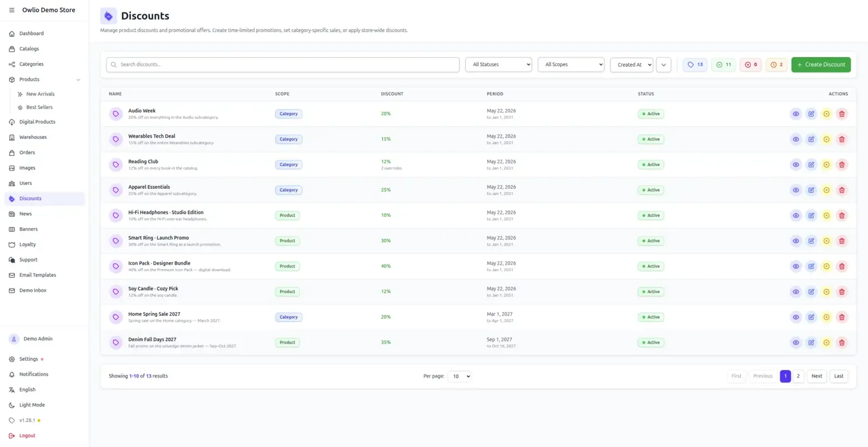Change language from English
This screenshot has height=447, width=868.
(44, 389)
